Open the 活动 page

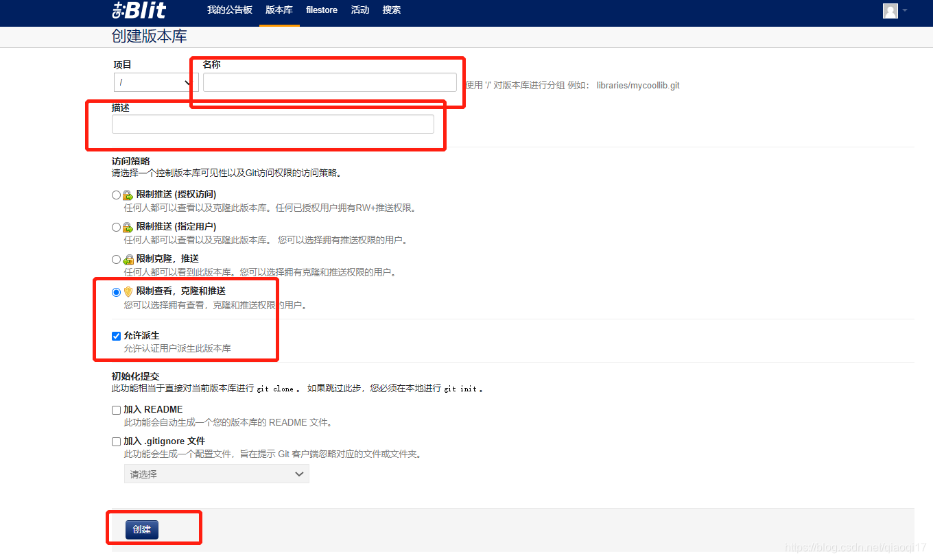[359, 10]
